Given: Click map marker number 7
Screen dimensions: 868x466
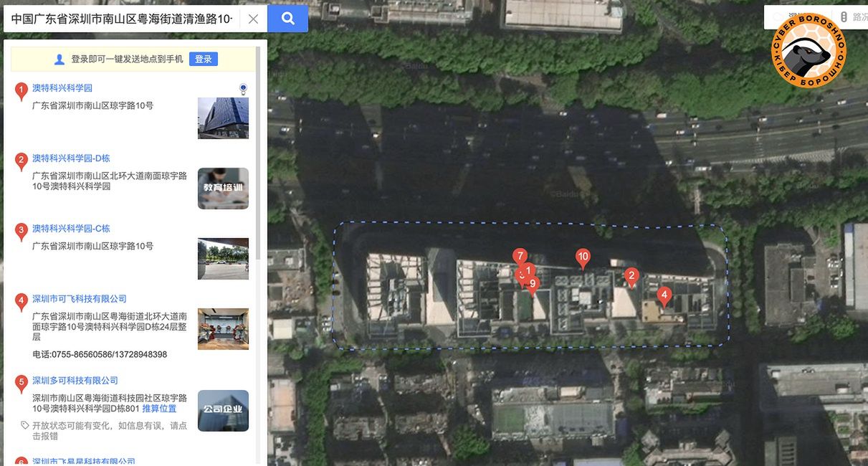Looking at the screenshot, I should (520, 257).
